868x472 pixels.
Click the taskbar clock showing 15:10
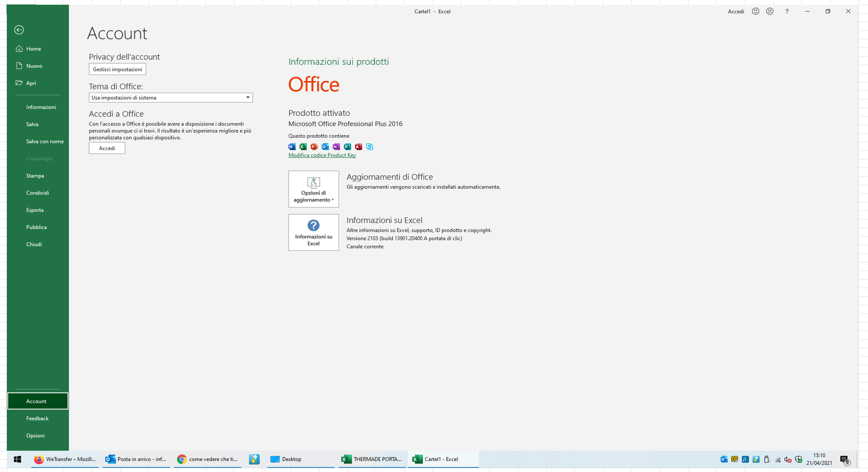pyautogui.click(x=819, y=459)
